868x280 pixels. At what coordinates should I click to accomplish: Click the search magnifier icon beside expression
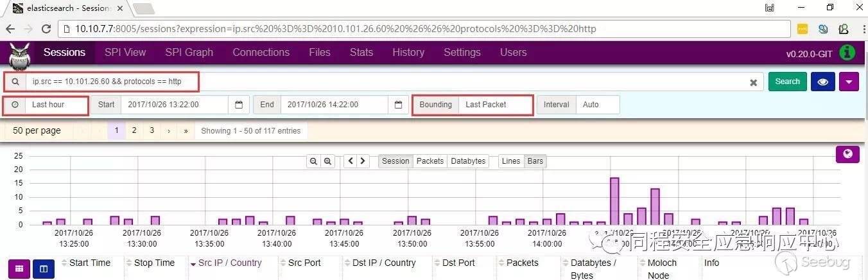[15, 82]
